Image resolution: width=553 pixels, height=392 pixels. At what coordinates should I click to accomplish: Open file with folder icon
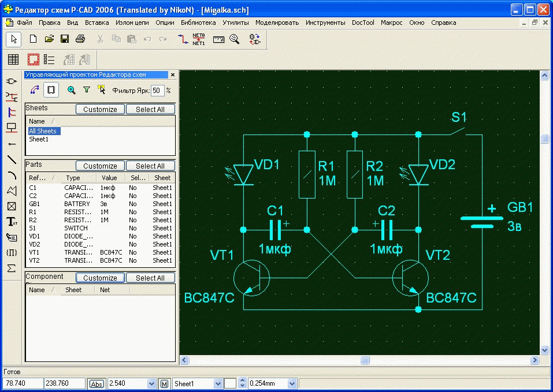pos(49,39)
